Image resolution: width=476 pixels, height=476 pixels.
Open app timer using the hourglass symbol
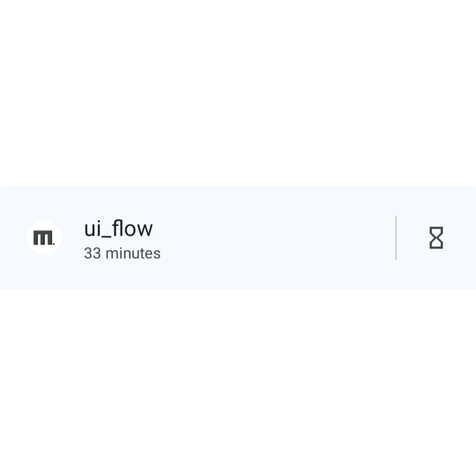(436, 238)
